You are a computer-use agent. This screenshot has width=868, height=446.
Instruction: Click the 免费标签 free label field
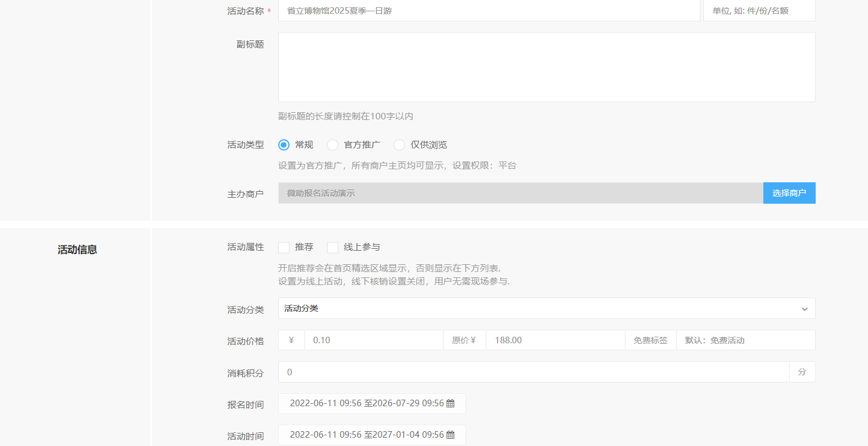(x=650, y=340)
